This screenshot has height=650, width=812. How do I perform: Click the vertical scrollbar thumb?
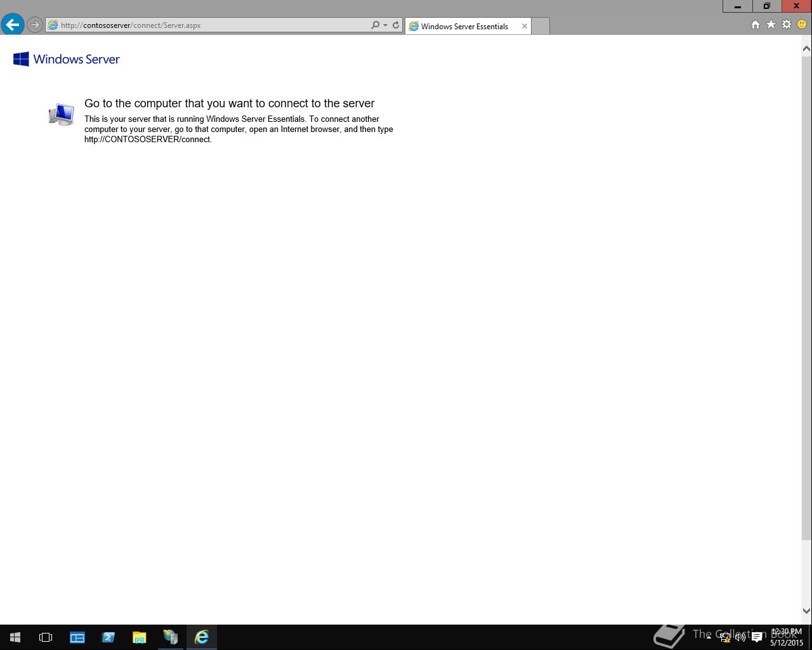point(806,297)
